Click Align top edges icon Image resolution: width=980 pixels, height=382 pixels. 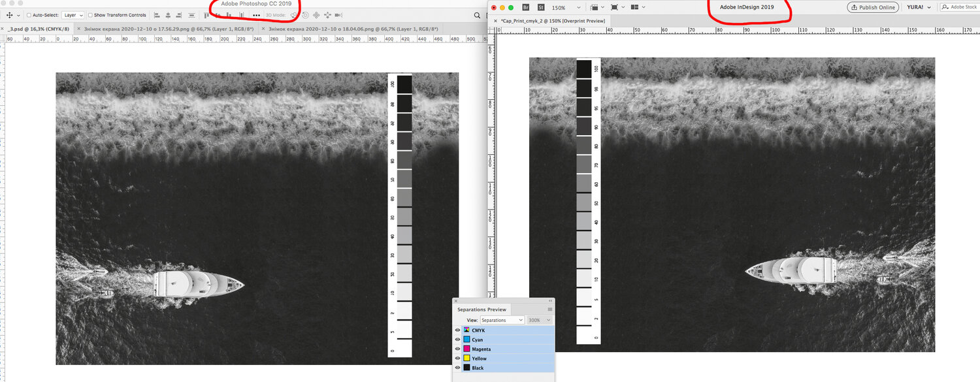(206, 15)
